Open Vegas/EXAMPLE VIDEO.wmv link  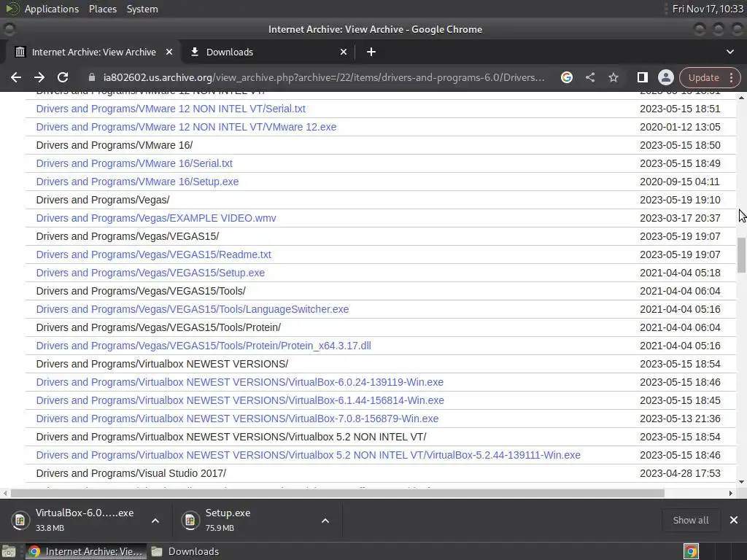(156, 218)
